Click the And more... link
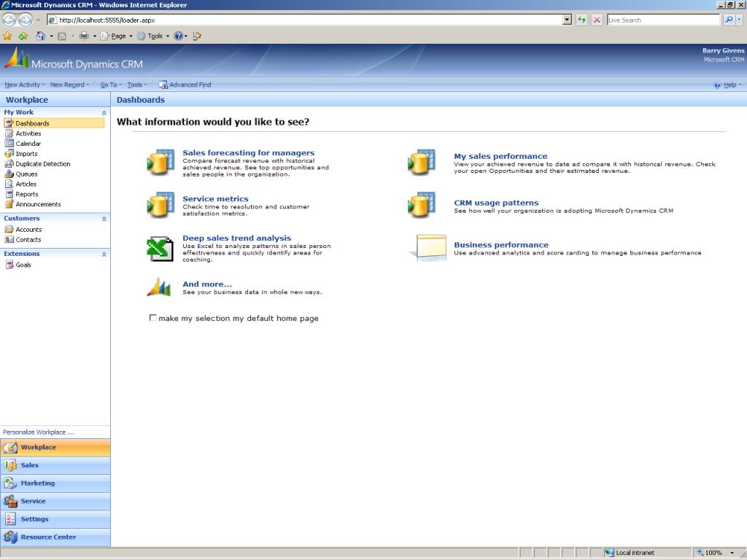The width and height of the screenshot is (747, 560). coord(207,284)
